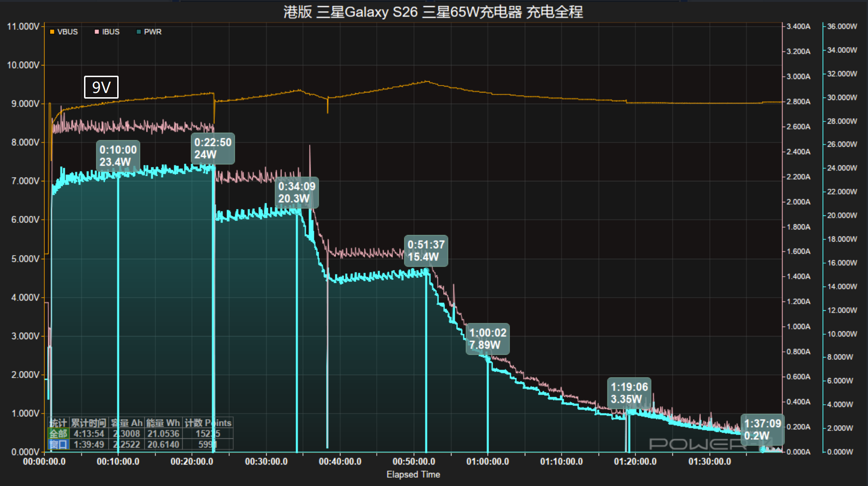868x486 pixels.
Task: Click the 2.2522 capacity cell
Action: coord(127,444)
